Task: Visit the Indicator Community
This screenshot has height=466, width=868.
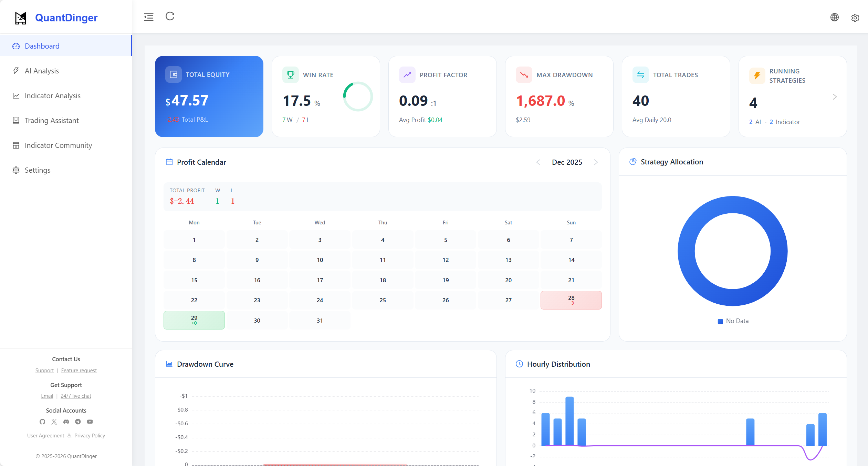Action: [x=58, y=145]
